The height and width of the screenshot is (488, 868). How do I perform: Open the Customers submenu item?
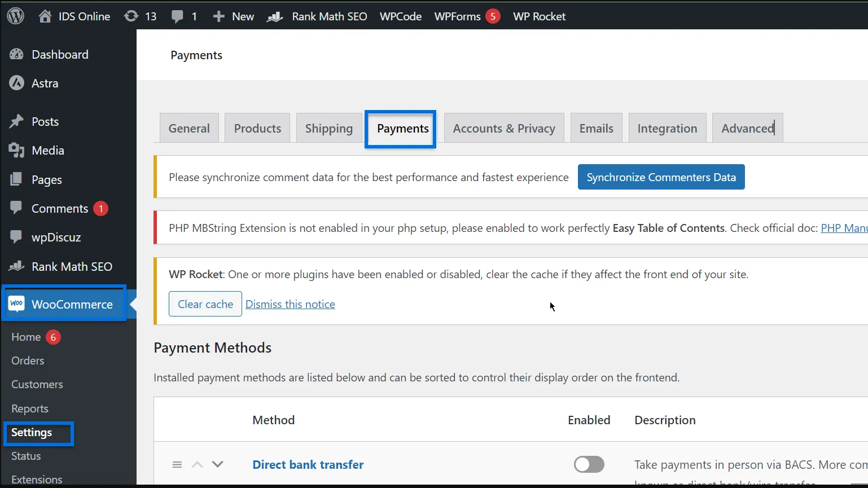(x=37, y=384)
